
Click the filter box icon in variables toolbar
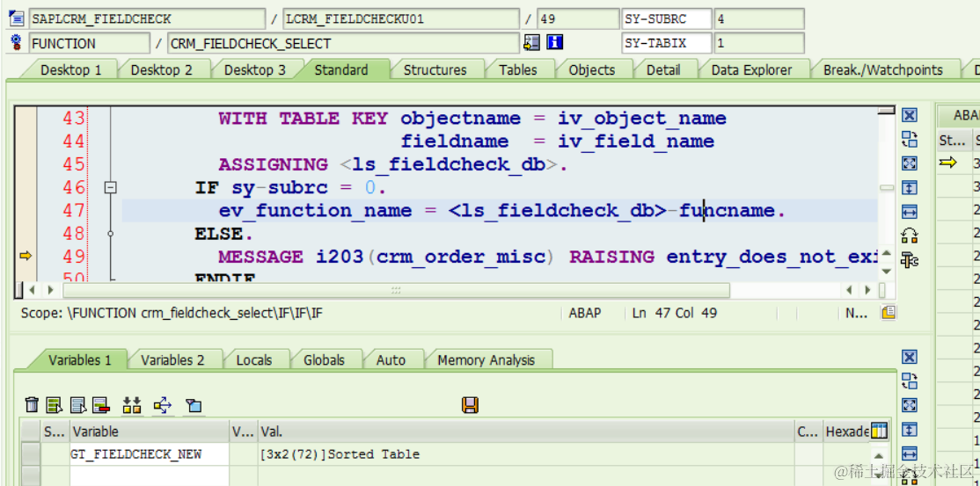(194, 405)
